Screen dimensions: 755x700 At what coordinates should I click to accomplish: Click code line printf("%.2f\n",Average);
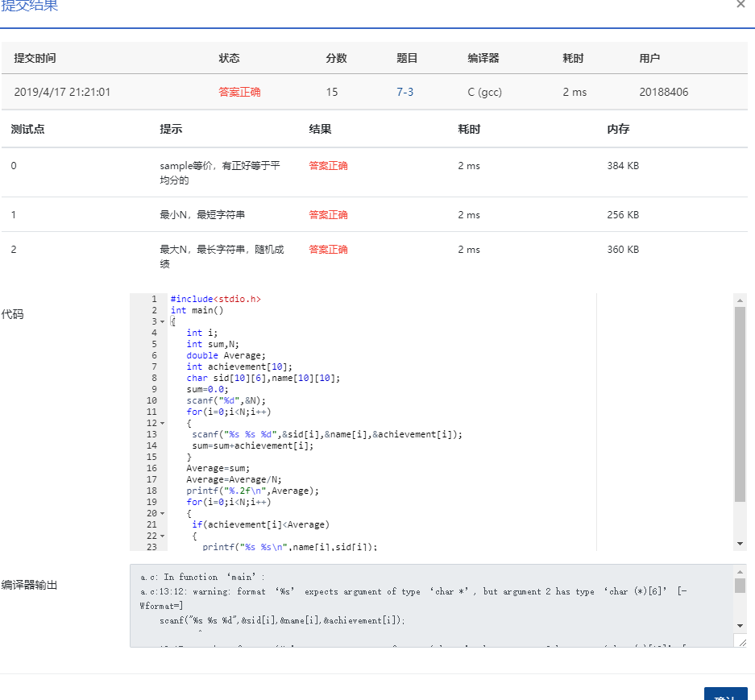click(253, 491)
